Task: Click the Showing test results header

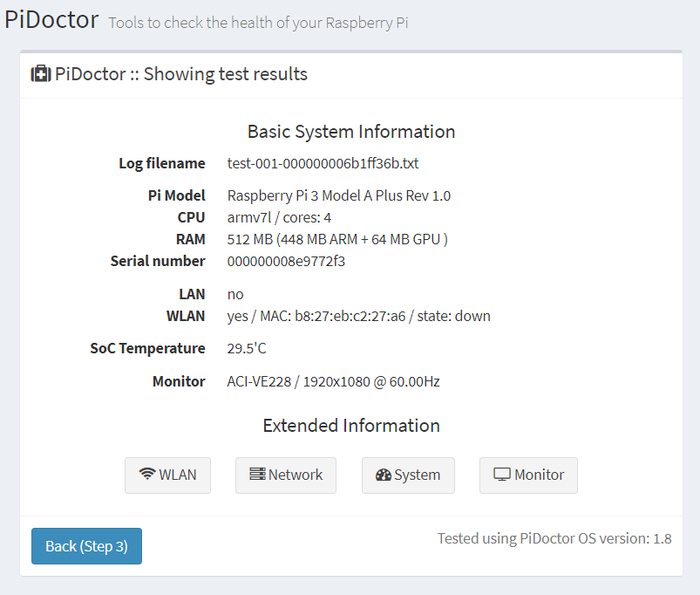Action: [x=180, y=74]
